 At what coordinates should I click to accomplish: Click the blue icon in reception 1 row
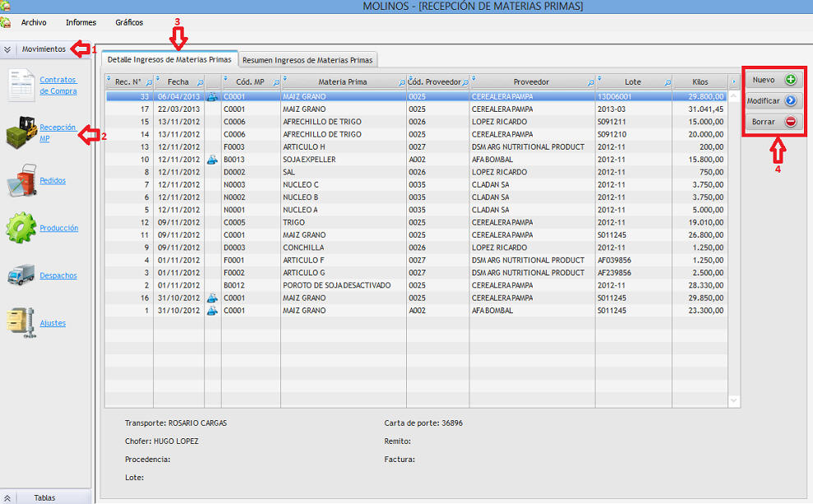[x=212, y=310]
